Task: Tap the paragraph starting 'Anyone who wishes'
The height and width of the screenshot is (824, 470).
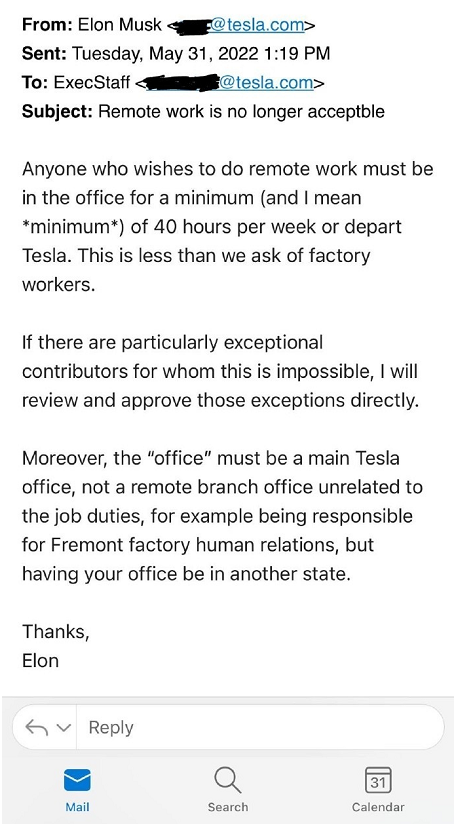Action: click(x=228, y=226)
